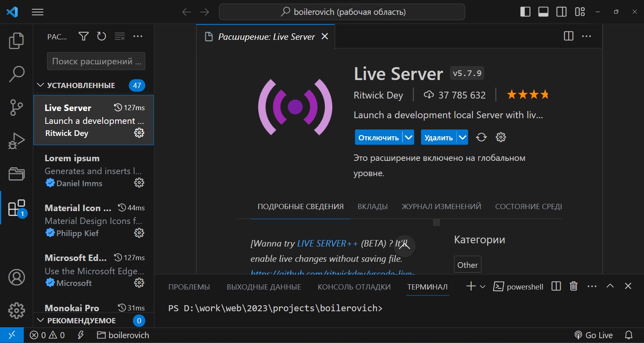Switch to ЖУРНАЛ ИЗМЕНЕНИЙ tab
The image size is (644, 343).
coord(441,207)
